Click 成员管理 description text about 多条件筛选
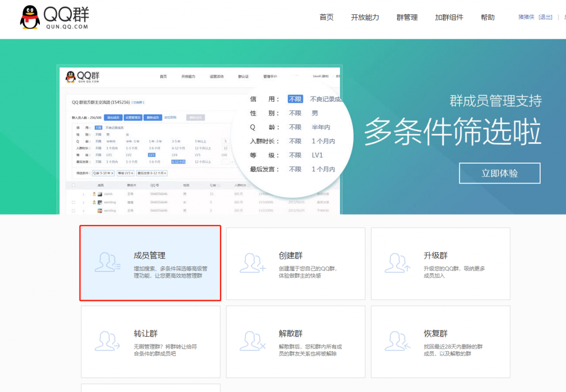 point(170,272)
